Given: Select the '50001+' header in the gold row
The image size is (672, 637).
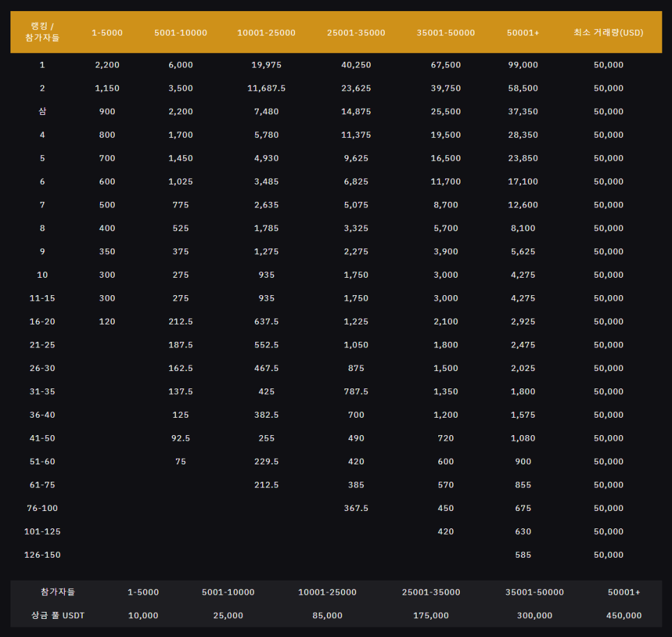Looking at the screenshot, I should click(523, 33).
